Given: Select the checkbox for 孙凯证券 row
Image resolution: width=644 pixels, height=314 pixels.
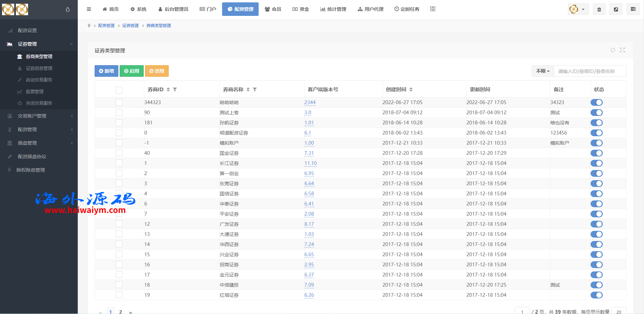Looking at the screenshot, I should pyautogui.click(x=119, y=123).
